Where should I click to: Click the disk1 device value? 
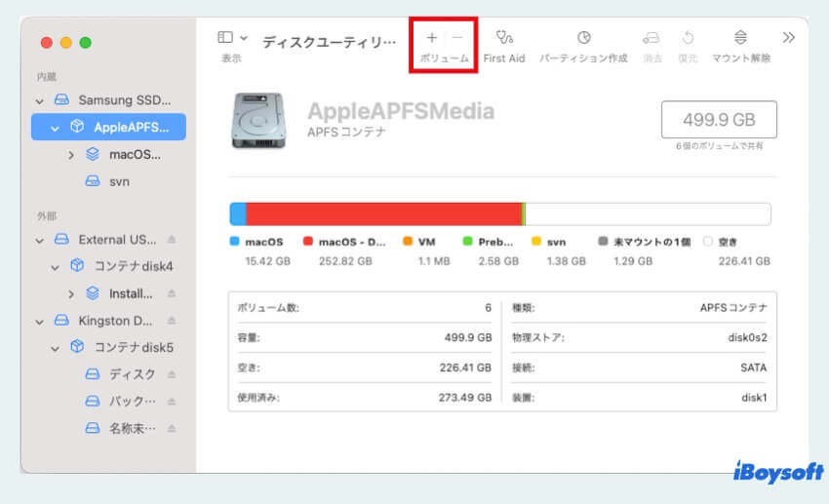754,398
